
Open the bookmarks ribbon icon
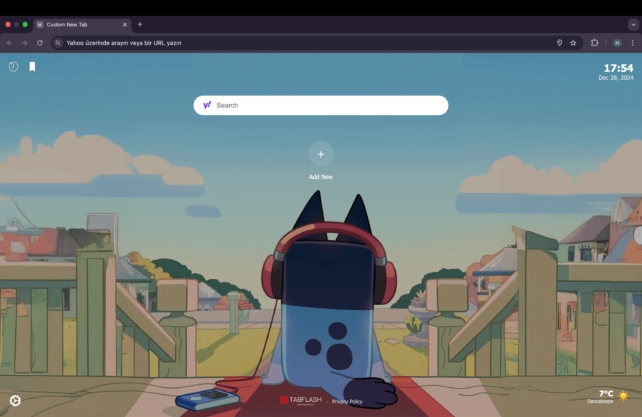pyautogui.click(x=32, y=67)
